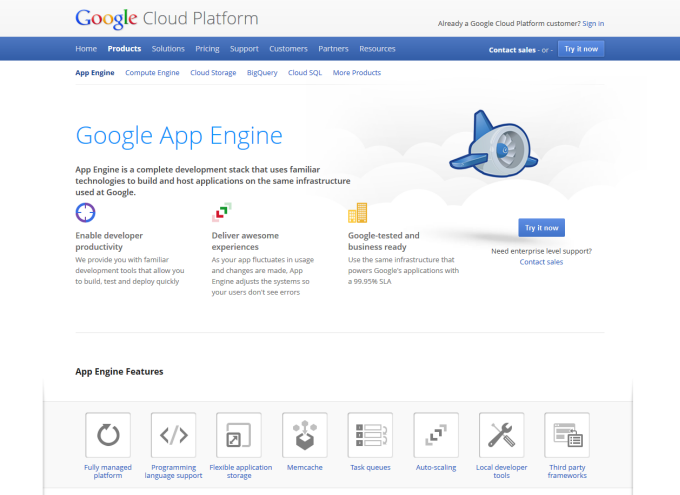
Task: Click the Auto-scaling text link
Action: point(436,467)
